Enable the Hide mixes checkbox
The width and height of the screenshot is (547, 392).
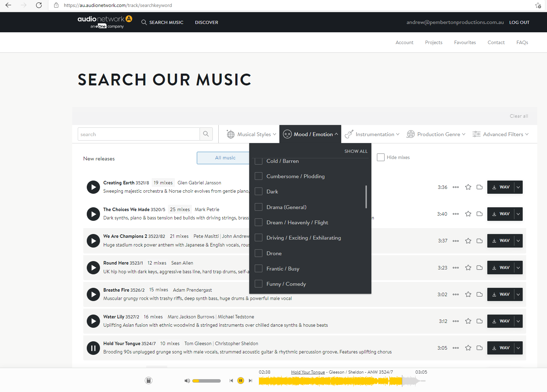tap(381, 157)
